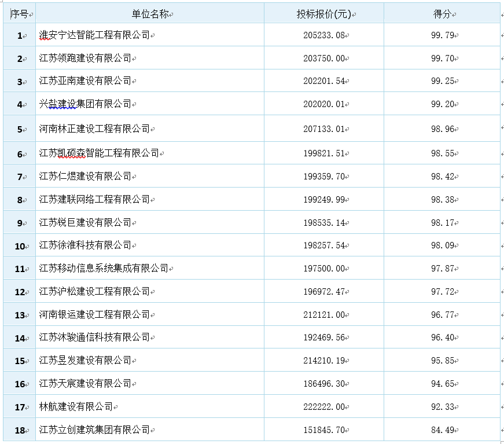The height and width of the screenshot is (444, 504).
Task: Click score value 84.49
Action: [443, 430]
